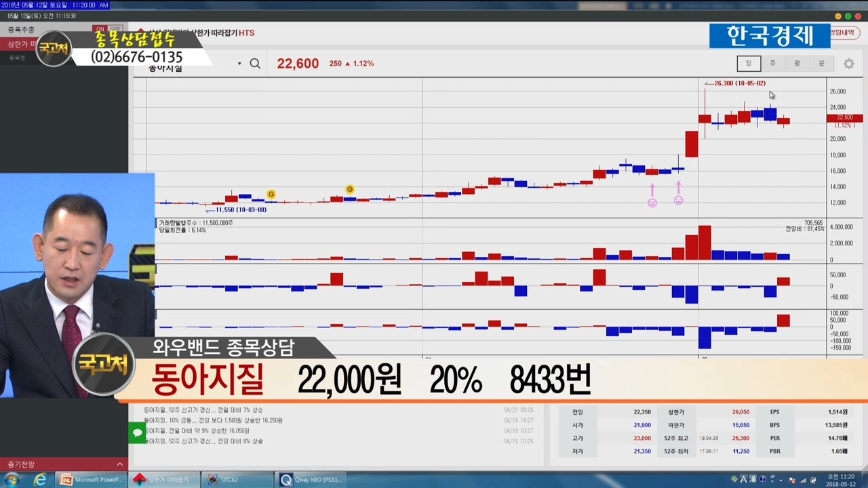Switch chart to 월 (monthly) view
The height and width of the screenshot is (488, 868).
pyautogui.click(x=797, y=64)
